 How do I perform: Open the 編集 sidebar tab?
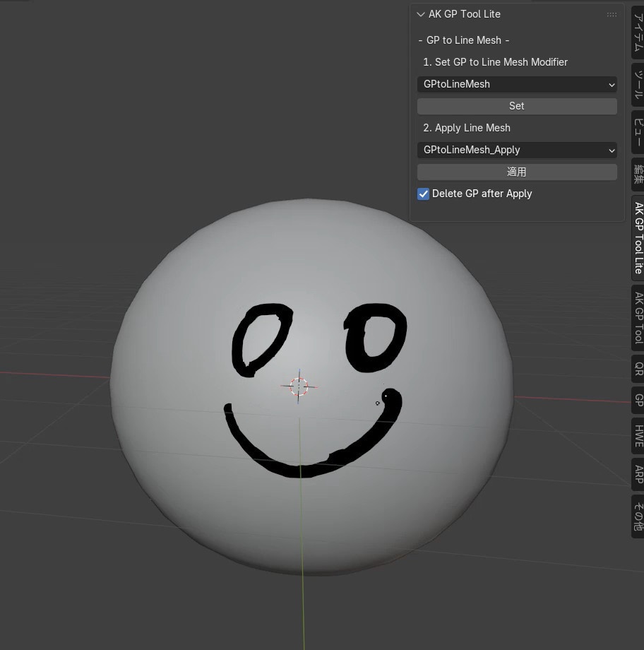point(637,175)
